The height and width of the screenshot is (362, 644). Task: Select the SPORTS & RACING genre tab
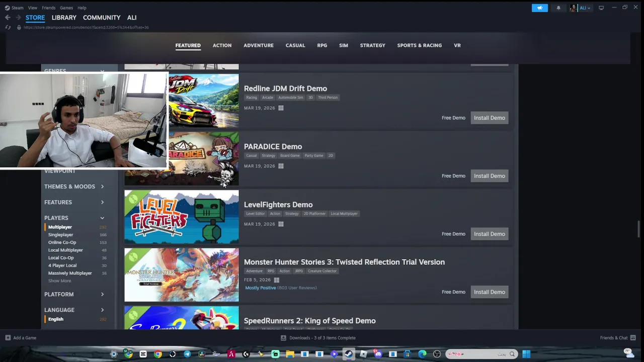point(420,45)
